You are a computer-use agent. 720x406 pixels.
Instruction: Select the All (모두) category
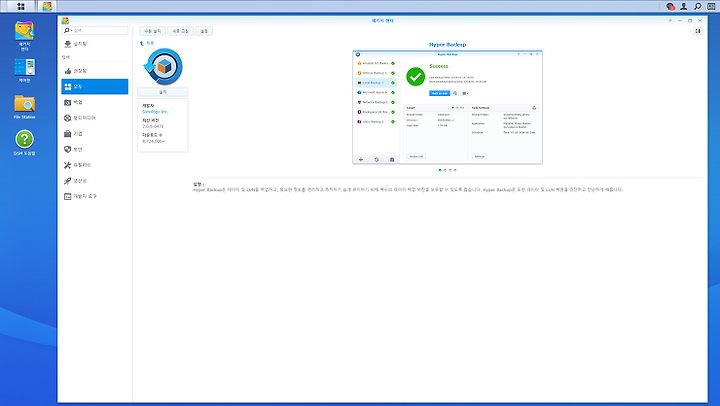pyautogui.click(x=95, y=86)
